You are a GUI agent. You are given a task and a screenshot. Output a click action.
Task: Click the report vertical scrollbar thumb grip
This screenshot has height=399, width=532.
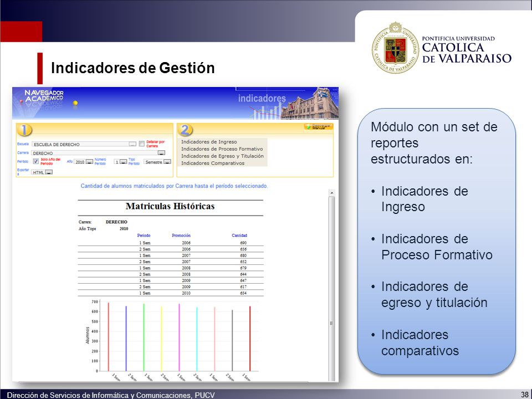(x=331, y=323)
